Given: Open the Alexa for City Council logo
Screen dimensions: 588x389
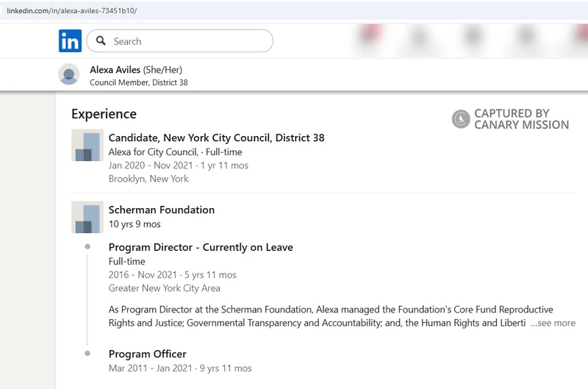Looking at the screenshot, I should tap(87, 145).
